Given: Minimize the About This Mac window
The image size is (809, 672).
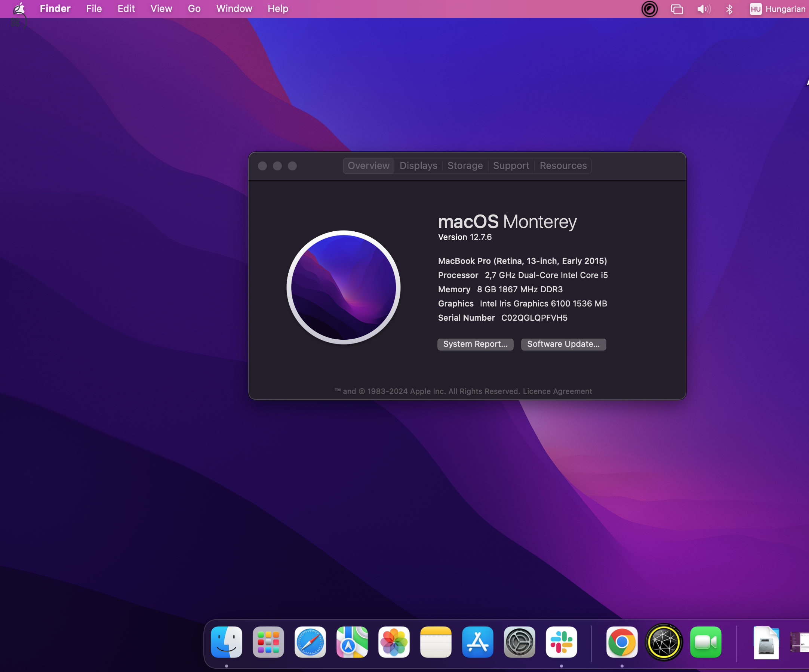Looking at the screenshot, I should [277, 166].
